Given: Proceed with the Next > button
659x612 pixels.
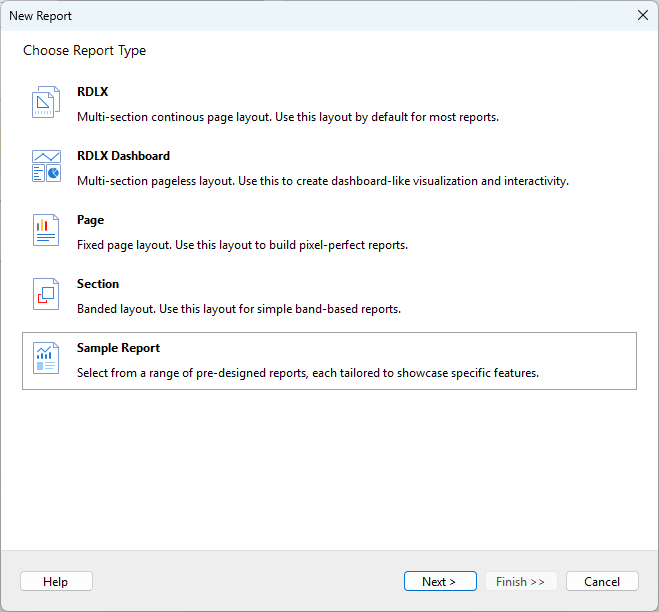Looking at the screenshot, I should pos(440,581).
